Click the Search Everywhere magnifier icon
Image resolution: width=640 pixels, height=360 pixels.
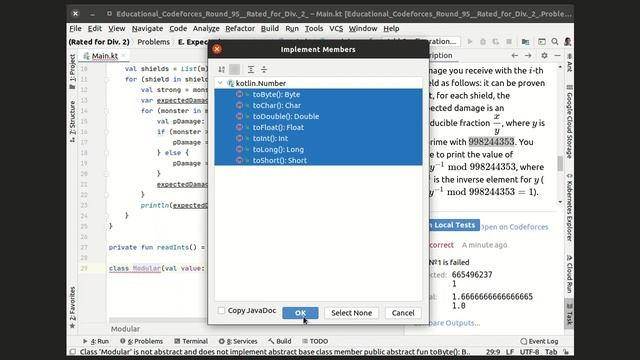pos(555,42)
